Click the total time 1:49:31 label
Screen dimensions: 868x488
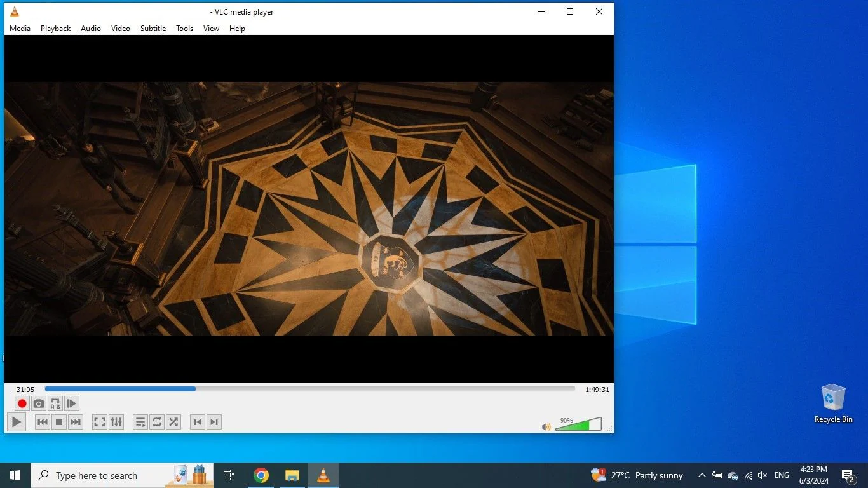point(597,390)
